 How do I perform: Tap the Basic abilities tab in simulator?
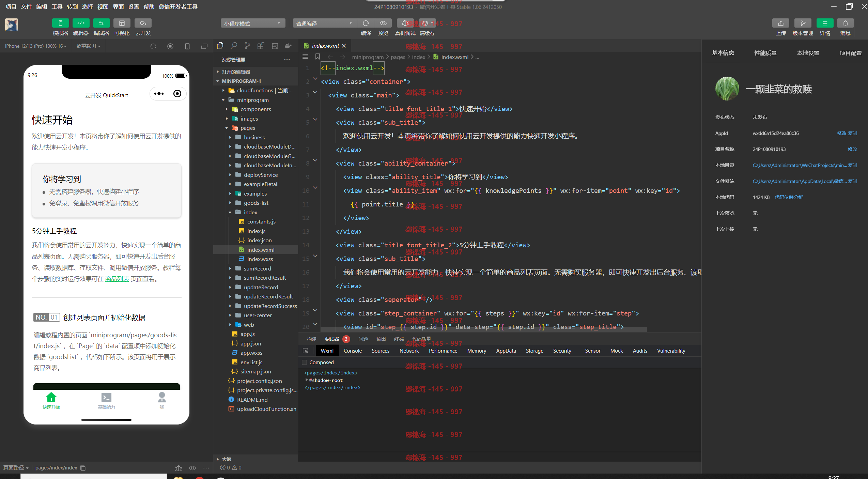tap(106, 401)
